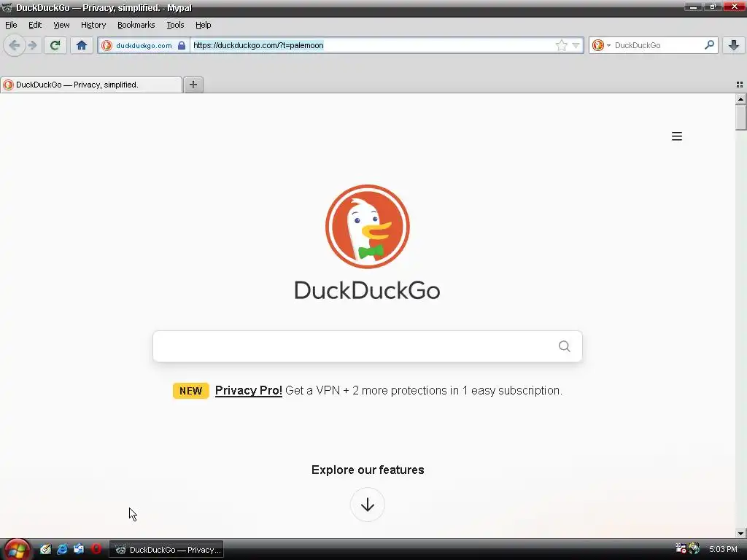Click the search magnifier in page search box
Image resolution: width=747 pixels, height=560 pixels.
564,346
